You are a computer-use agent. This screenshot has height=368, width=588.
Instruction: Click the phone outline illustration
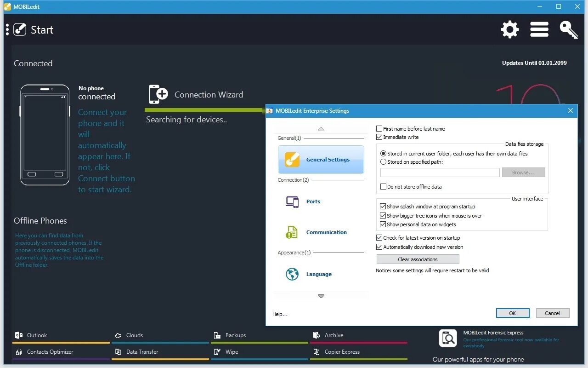[45, 135]
